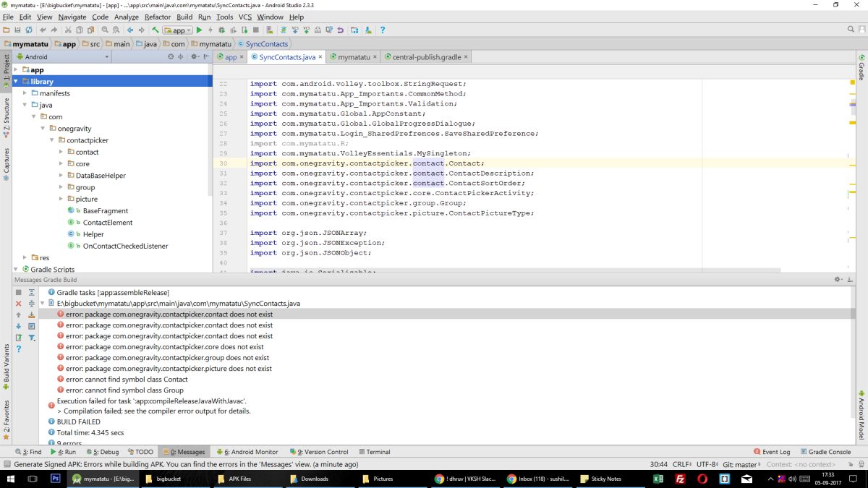Click the Next message down arrow

click(19, 326)
